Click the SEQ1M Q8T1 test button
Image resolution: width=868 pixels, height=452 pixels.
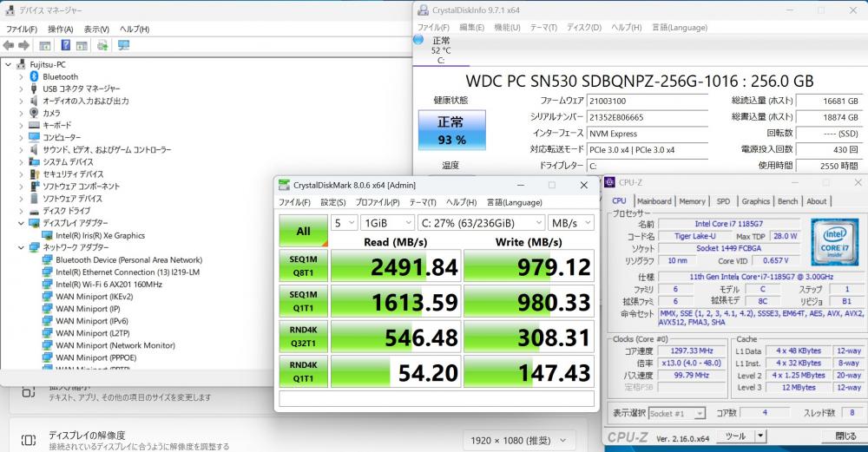click(x=303, y=266)
